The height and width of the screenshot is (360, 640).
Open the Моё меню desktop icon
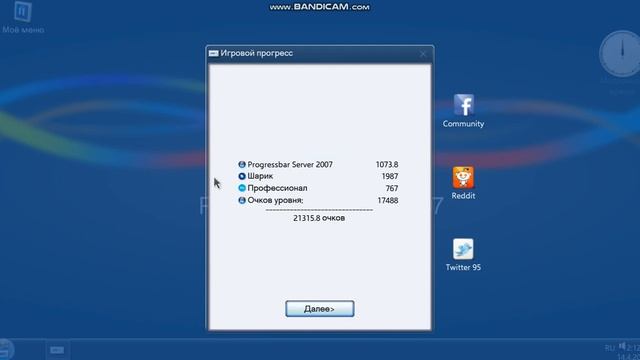click(23, 17)
